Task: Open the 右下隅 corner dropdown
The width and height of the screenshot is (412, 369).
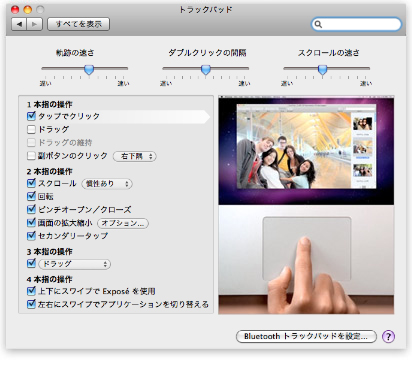Action: click(135, 156)
